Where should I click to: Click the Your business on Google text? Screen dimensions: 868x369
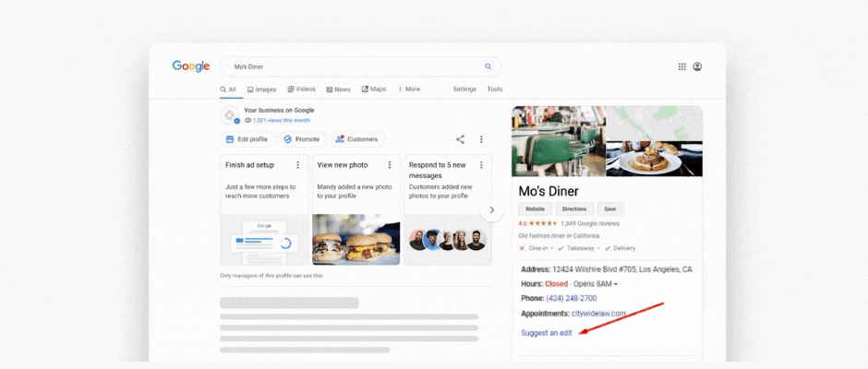(x=279, y=110)
